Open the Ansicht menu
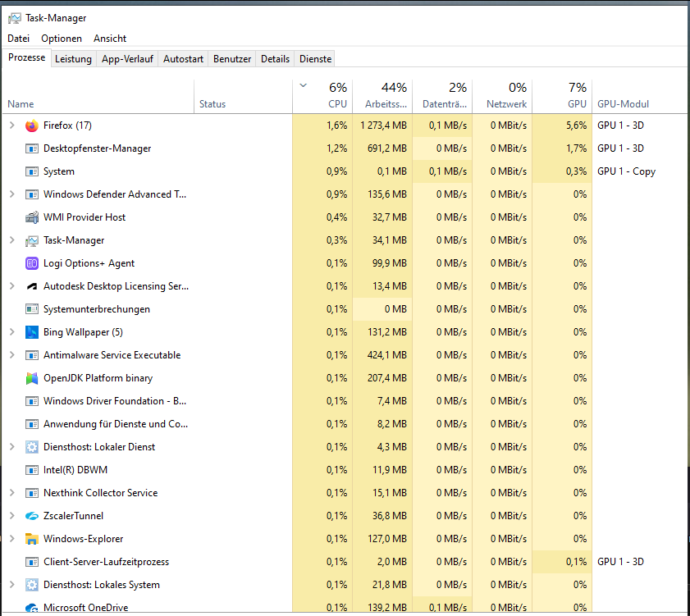690x616 pixels. [x=110, y=39]
